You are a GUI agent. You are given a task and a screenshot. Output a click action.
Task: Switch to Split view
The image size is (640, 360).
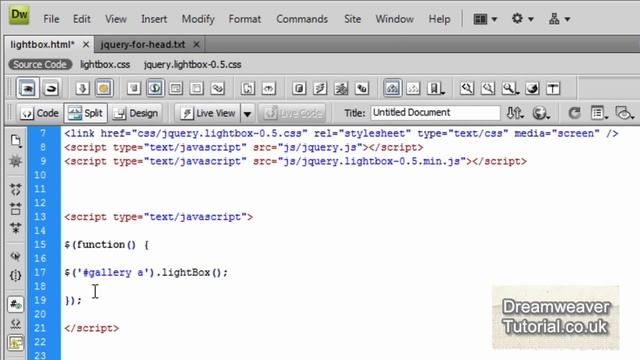(85, 113)
